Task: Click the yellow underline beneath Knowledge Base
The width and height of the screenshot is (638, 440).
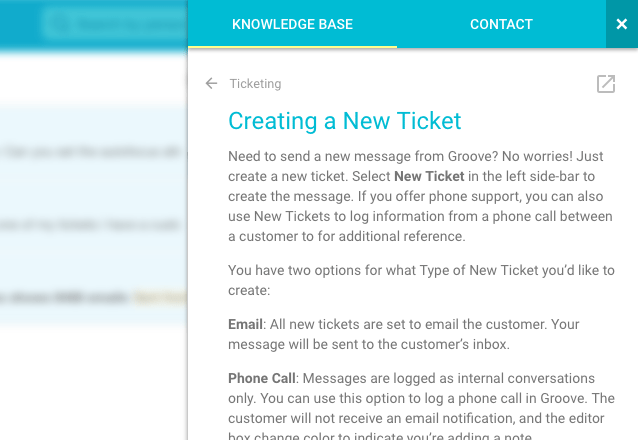Action: point(292,47)
